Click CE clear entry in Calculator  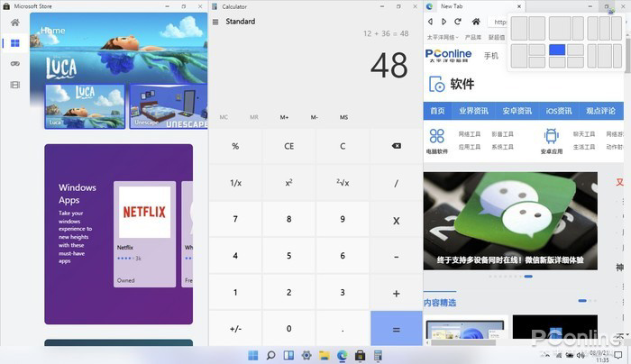289,146
